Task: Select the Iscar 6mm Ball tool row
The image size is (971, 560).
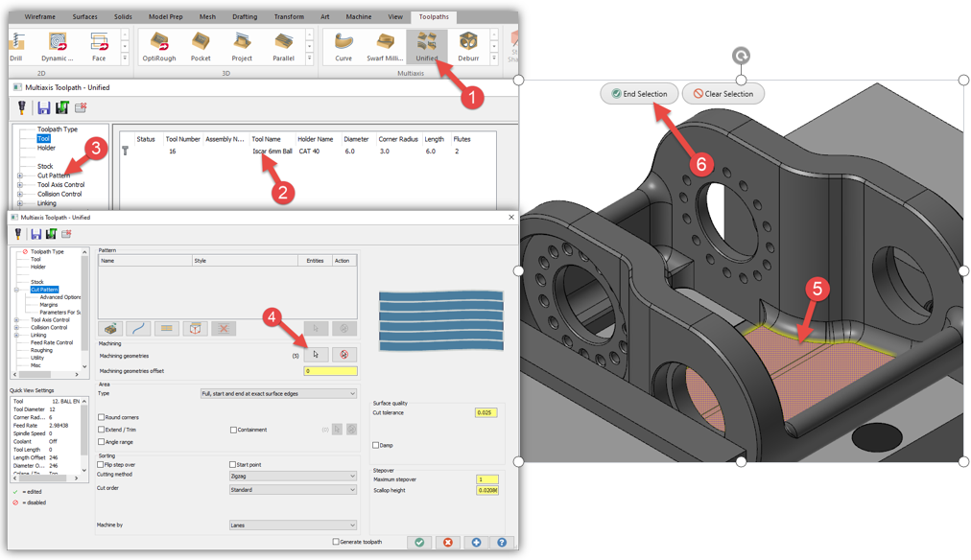Action: pos(308,151)
